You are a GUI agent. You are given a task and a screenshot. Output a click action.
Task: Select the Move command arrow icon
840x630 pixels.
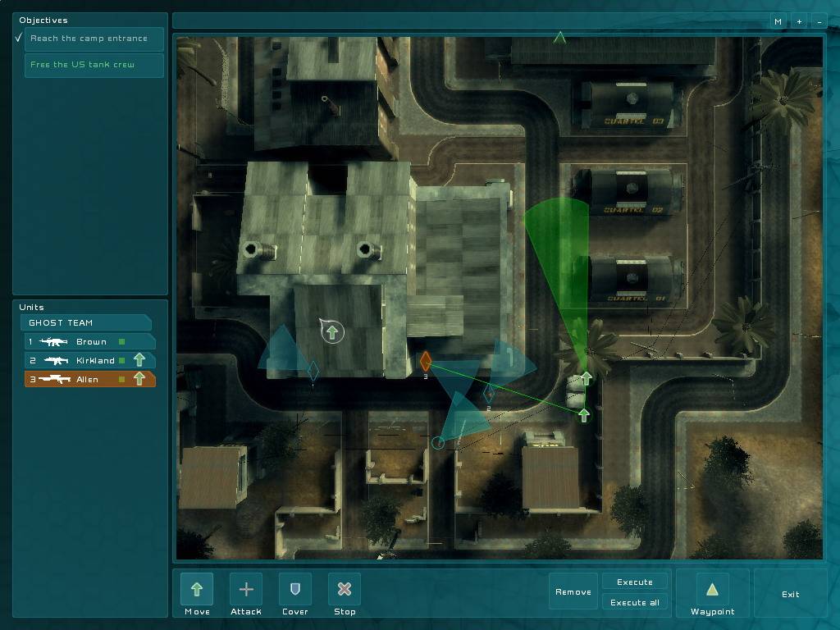coord(197,589)
